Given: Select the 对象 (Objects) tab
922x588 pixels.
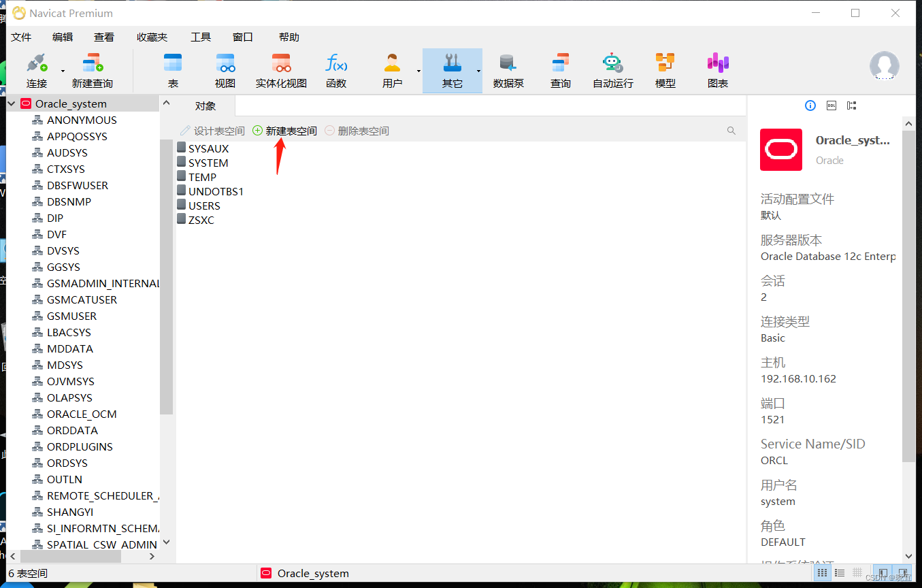Looking at the screenshot, I should 205,105.
